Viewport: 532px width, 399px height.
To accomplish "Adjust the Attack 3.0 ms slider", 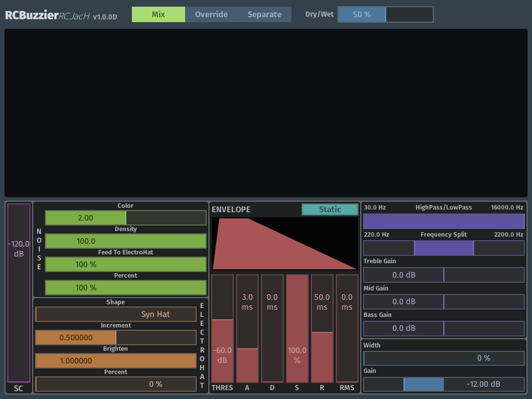I will [x=247, y=329].
